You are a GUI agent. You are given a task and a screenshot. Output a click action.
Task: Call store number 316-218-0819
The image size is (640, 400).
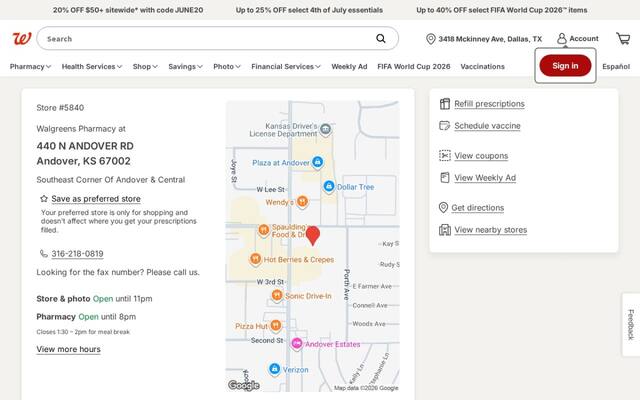(x=77, y=254)
